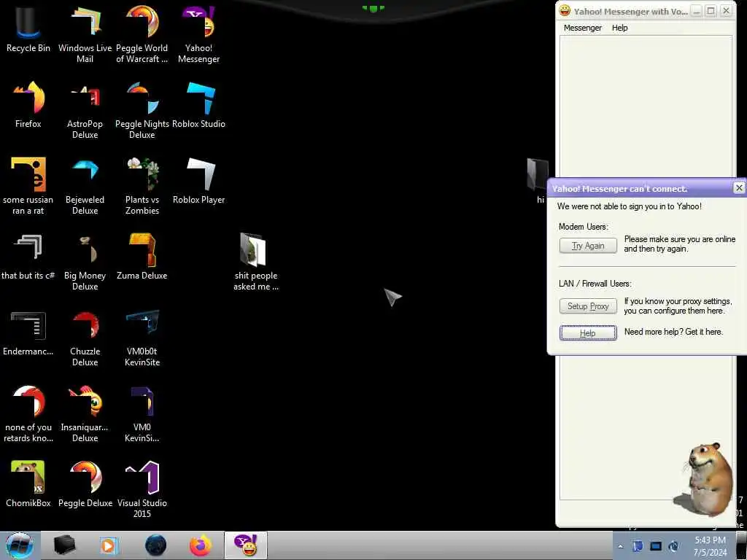The width and height of the screenshot is (747, 560).
Task: Select 'shit people asked me' folder
Action: (256, 262)
